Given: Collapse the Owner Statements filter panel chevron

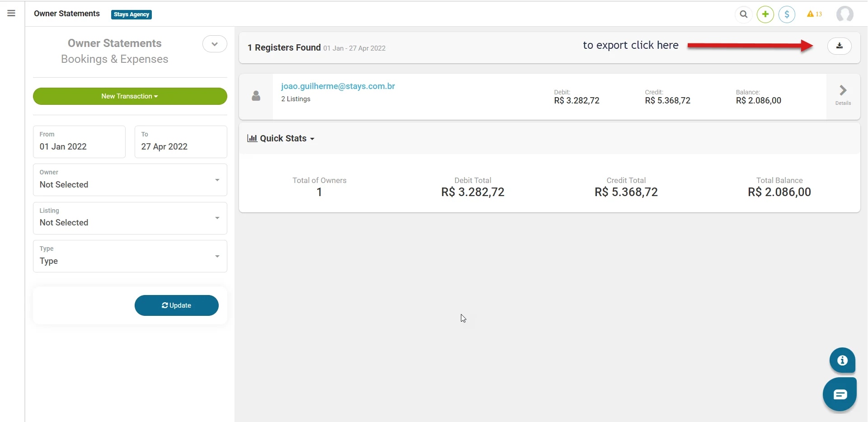Looking at the screenshot, I should (215, 44).
